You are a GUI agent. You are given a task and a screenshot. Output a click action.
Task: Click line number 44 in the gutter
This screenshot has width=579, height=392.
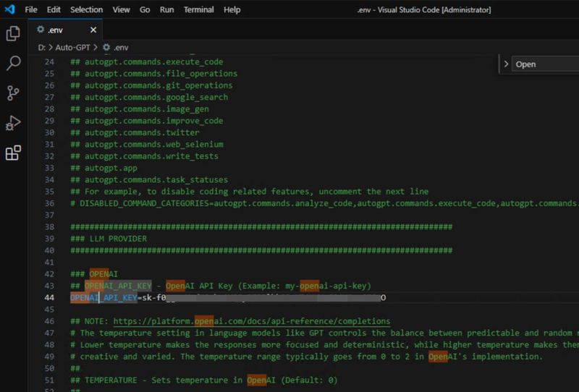(49, 297)
